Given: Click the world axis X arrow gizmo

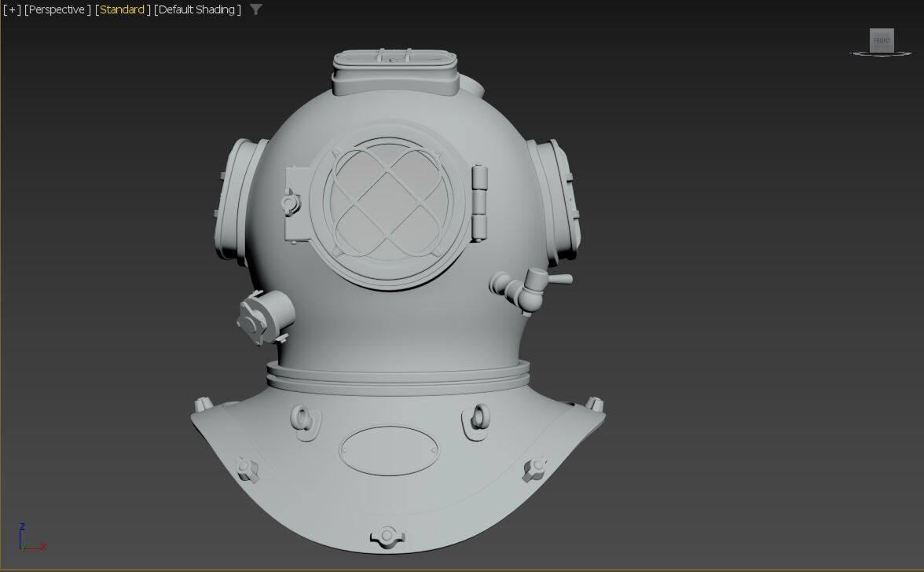Looking at the screenshot, I should point(39,545).
